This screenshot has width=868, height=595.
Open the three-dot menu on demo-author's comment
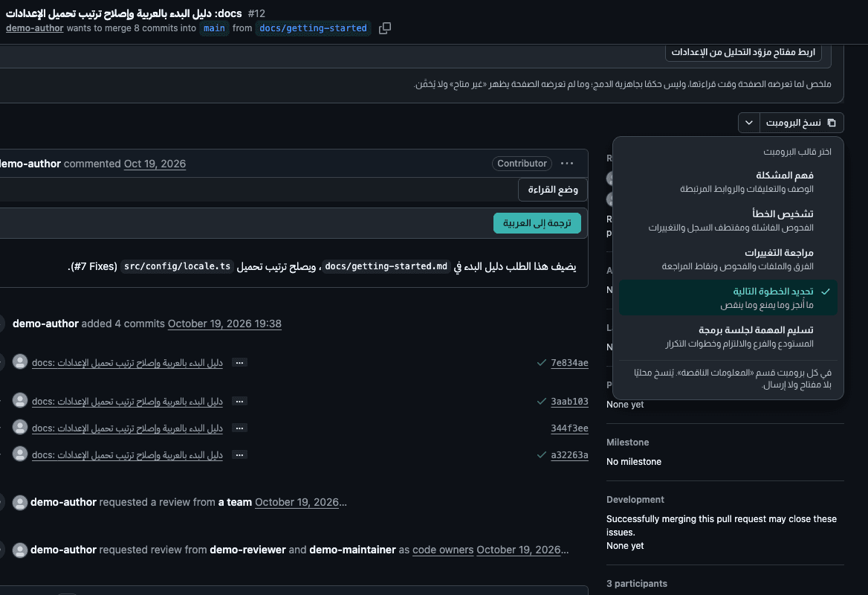click(567, 164)
